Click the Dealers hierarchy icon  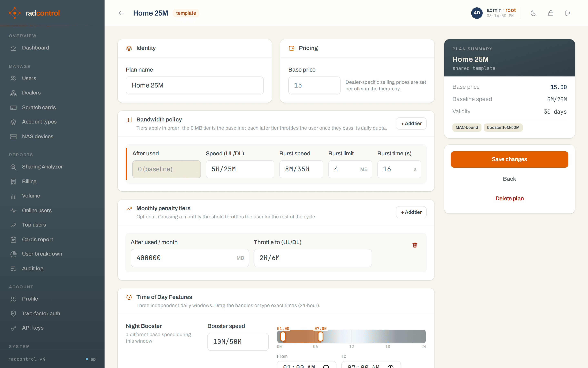[x=14, y=93]
